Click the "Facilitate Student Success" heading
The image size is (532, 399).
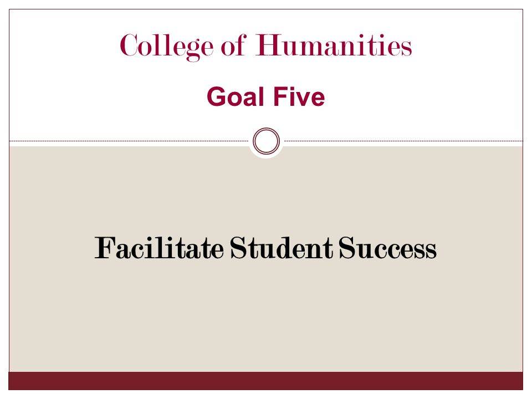click(265, 248)
